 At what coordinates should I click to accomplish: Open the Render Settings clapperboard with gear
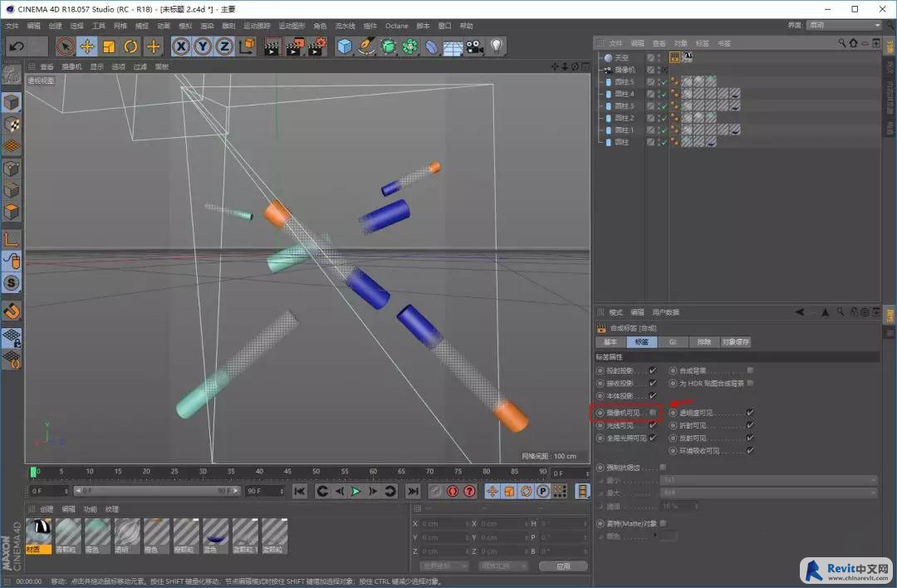point(316,47)
